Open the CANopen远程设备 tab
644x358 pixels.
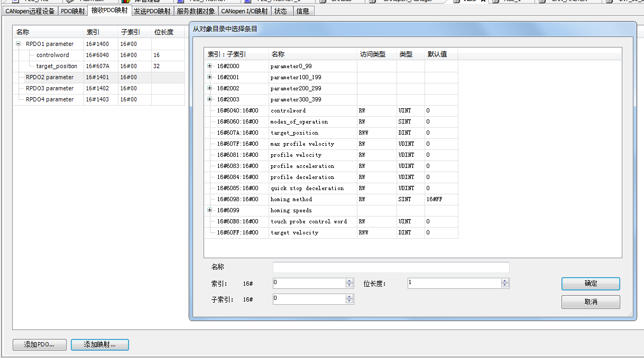(x=30, y=11)
